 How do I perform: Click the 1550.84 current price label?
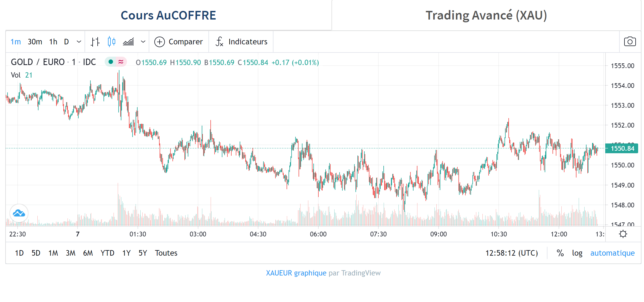point(622,148)
